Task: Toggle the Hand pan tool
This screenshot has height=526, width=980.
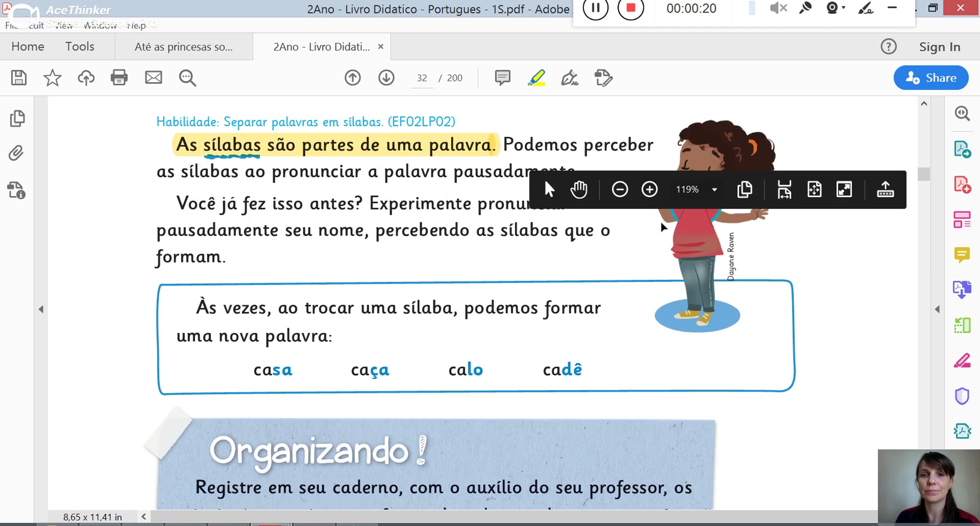Action: tap(579, 189)
